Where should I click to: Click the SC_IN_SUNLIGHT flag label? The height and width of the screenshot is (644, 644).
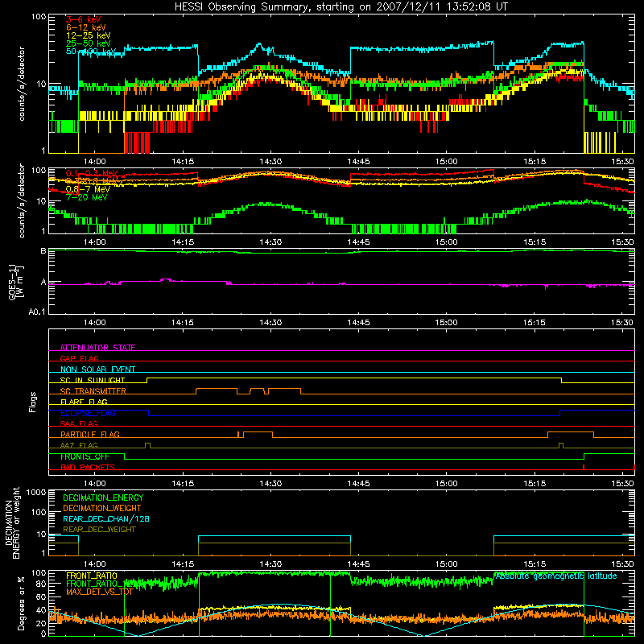coord(93,380)
